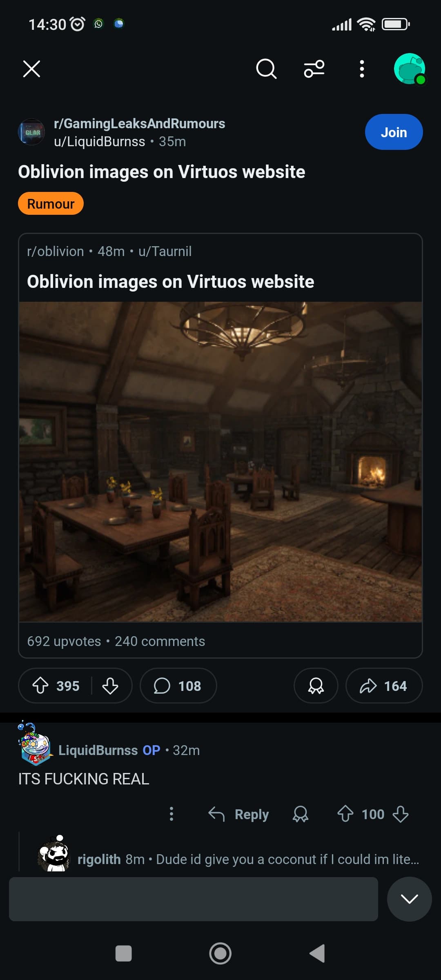Open the profile avatar in the header
This screenshot has height=980, width=441.
click(x=410, y=69)
